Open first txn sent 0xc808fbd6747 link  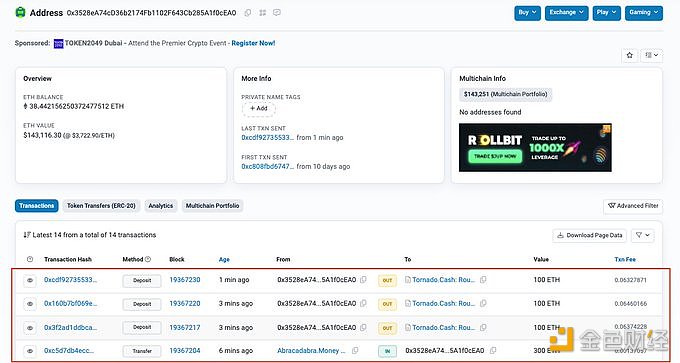point(268,167)
